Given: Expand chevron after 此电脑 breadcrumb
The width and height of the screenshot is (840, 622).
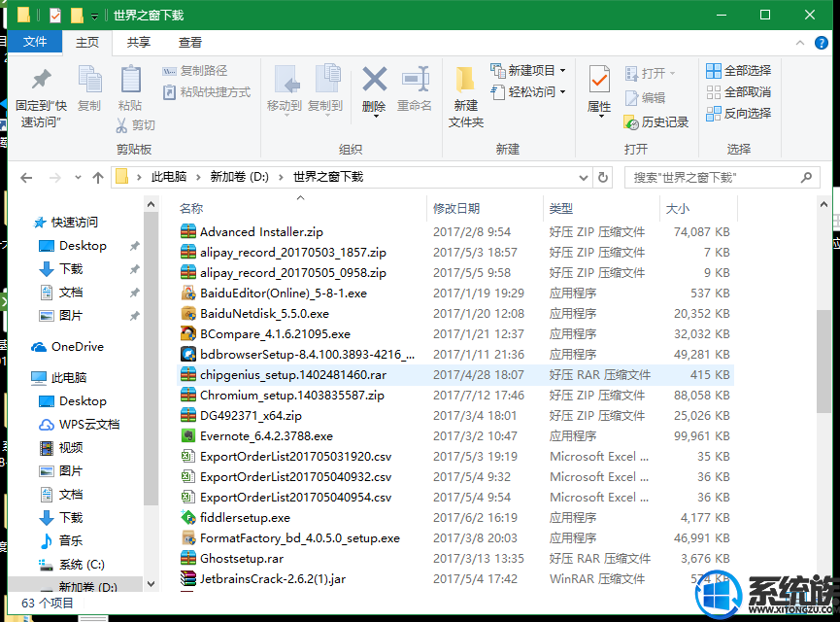Looking at the screenshot, I should point(198,178).
